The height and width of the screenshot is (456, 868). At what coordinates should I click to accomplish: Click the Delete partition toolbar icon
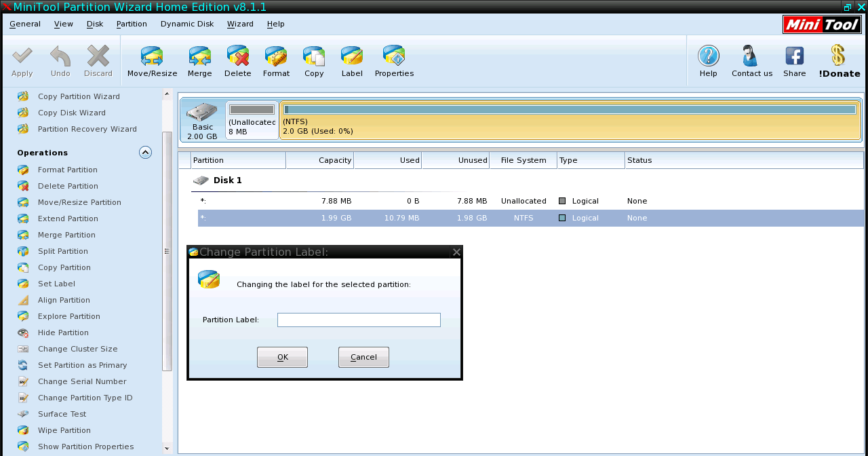(x=237, y=57)
